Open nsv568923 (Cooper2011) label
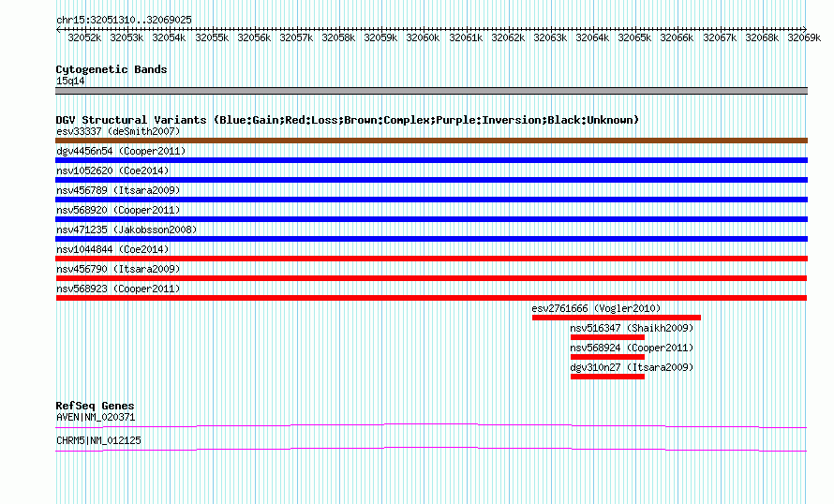 (x=118, y=289)
